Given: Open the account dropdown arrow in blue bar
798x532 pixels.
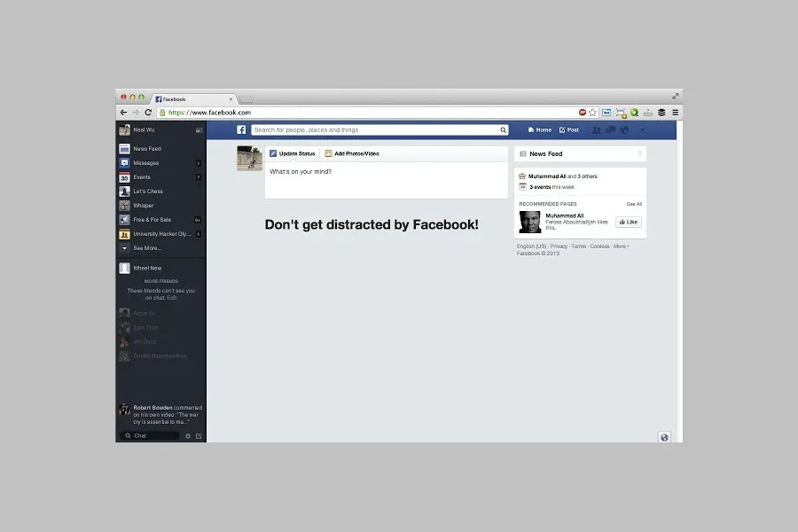Looking at the screenshot, I should coord(642,129).
